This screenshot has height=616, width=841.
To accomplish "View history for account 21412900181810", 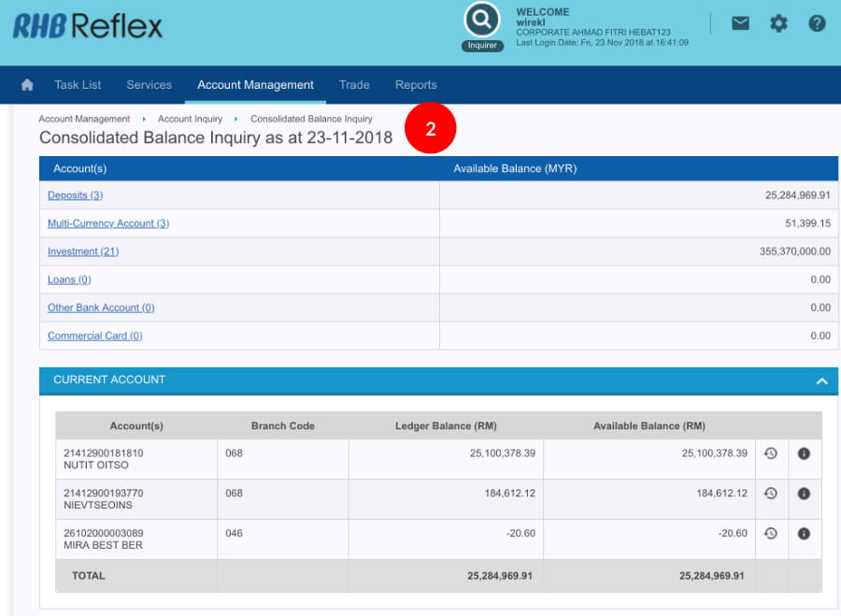I will [771, 453].
